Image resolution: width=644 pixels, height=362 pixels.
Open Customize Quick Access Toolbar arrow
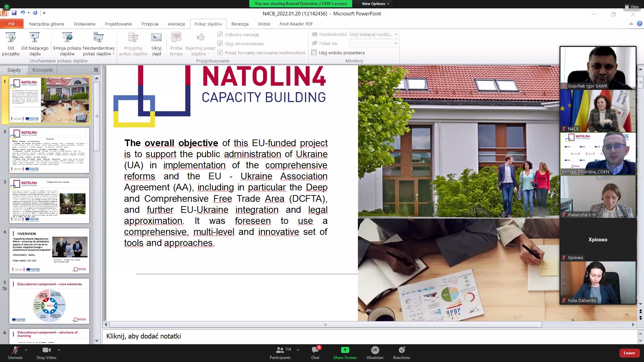44,13
